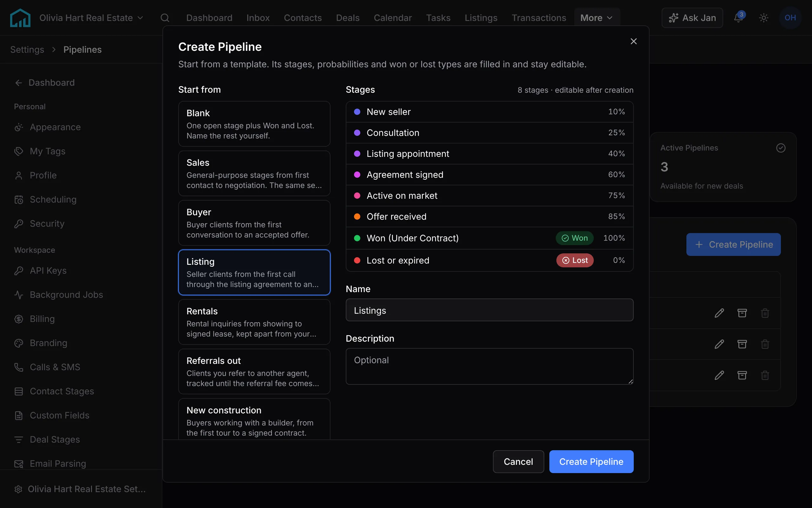Select the Referrals out template card
Screen dimensions: 812x508
(x=254, y=371)
